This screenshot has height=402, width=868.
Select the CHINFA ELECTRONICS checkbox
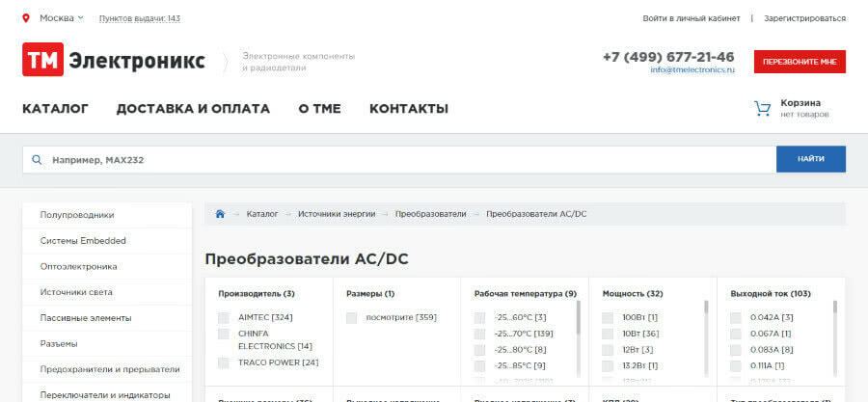point(224,334)
